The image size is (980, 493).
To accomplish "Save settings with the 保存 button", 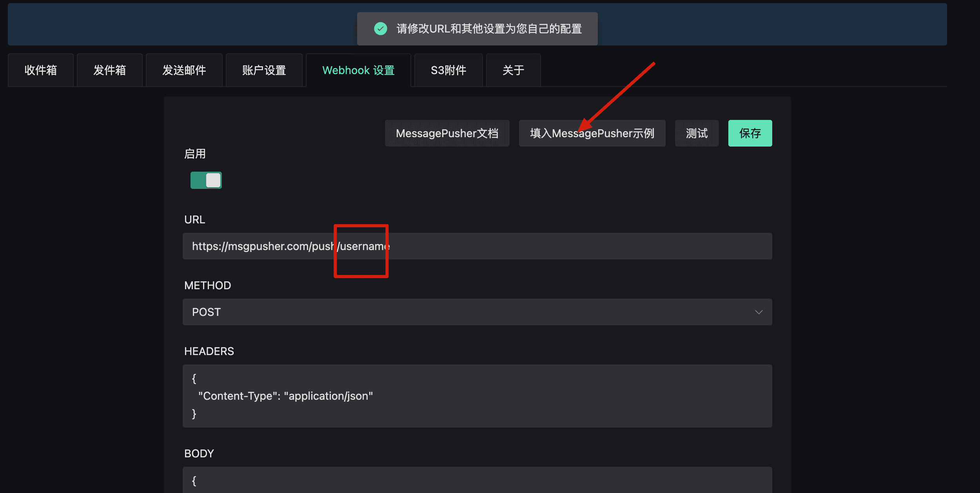I will point(750,133).
